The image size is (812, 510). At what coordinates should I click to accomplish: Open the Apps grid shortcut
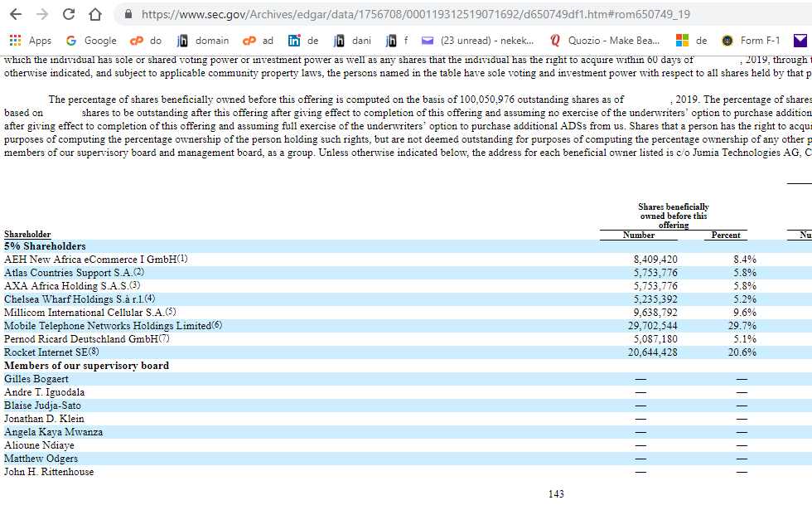click(30, 41)
